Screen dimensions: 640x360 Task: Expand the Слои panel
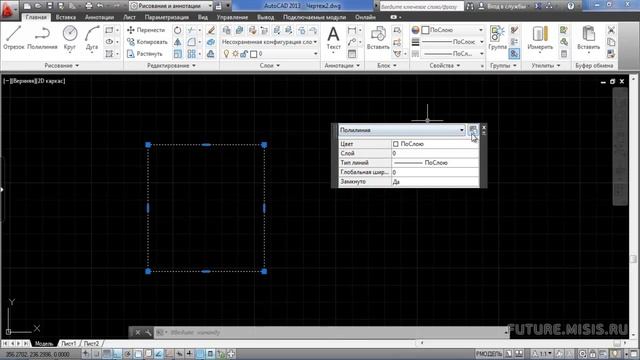click(x=270, y=66)
